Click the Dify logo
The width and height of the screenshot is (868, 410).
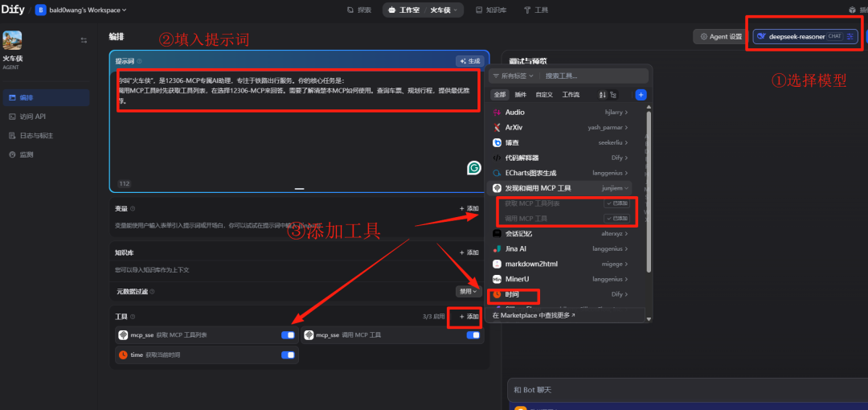click(14, 10)
